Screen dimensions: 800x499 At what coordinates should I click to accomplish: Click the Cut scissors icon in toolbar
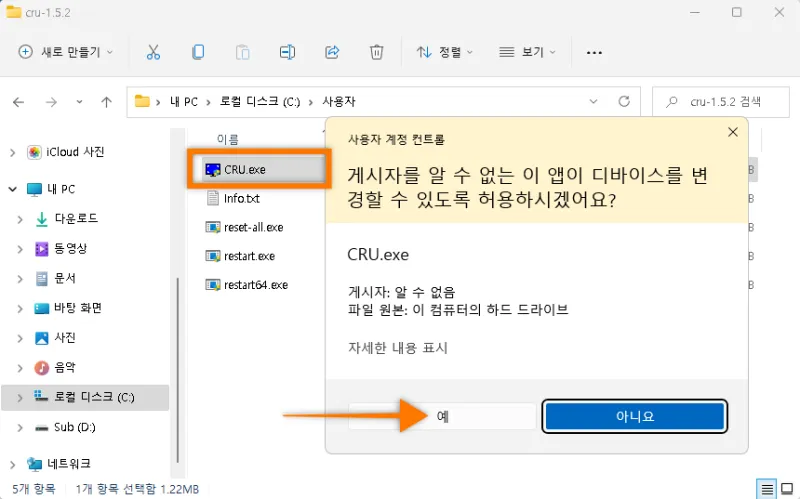pyautogui.click(x=153, y=52)
